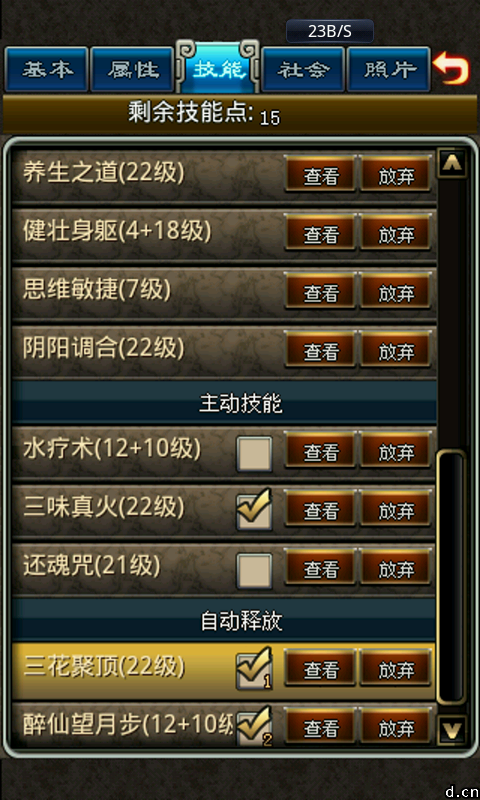Abandon the 健壮身躯 skill
This screenshot has height=800, width=480.
(395, 233)
